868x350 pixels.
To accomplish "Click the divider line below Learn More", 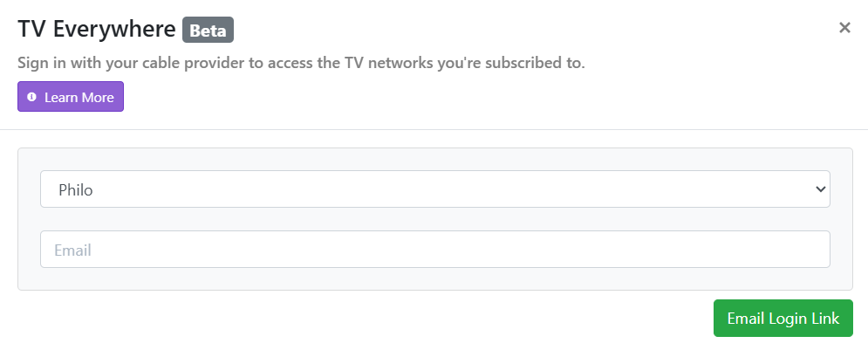I will (x=434, y=129).
